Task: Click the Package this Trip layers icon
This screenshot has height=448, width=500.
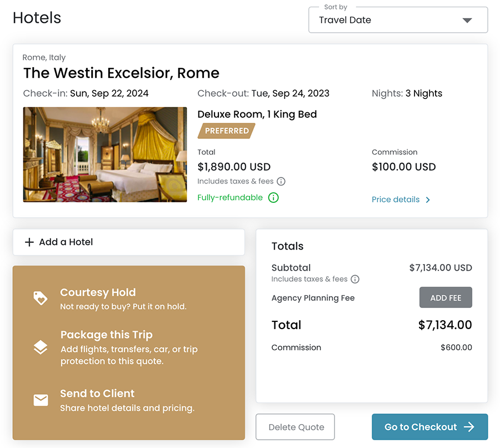Action: click(41, 347)
